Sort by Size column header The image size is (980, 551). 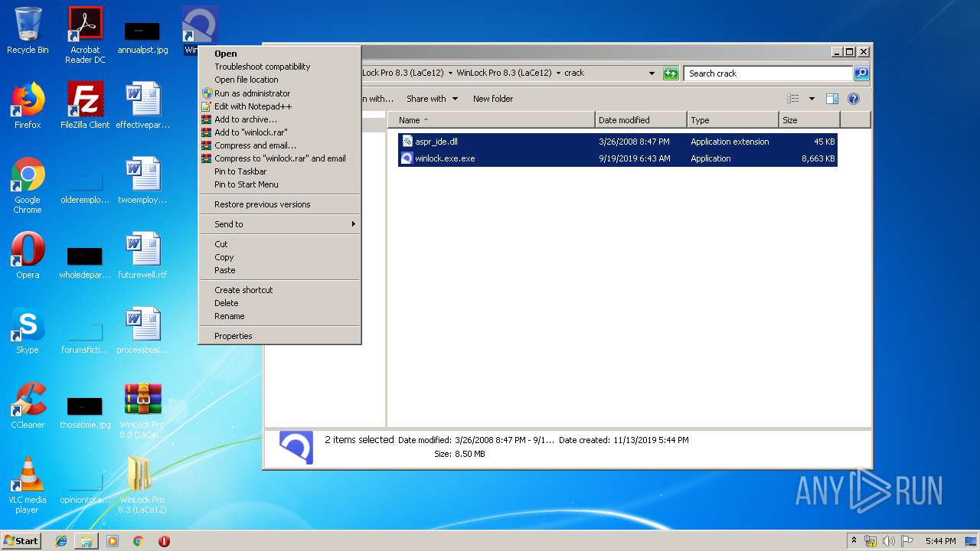coord(809,120)
